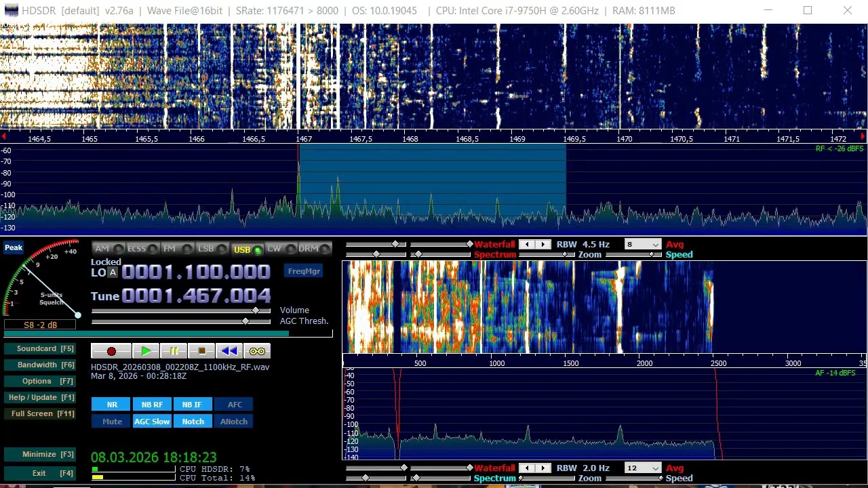Open the RF Avg dropdown showing 8
The height and width of the screenshot is (488, 868).
point(643,244)
